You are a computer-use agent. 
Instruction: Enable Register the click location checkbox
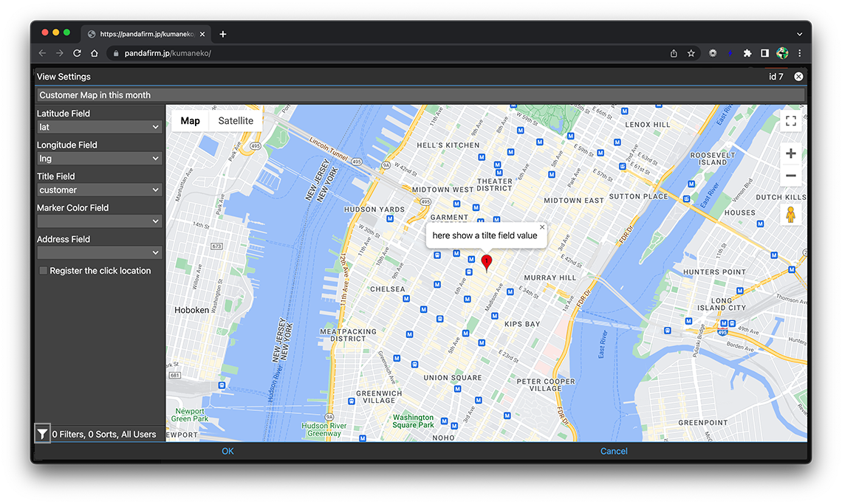(44, 271)
